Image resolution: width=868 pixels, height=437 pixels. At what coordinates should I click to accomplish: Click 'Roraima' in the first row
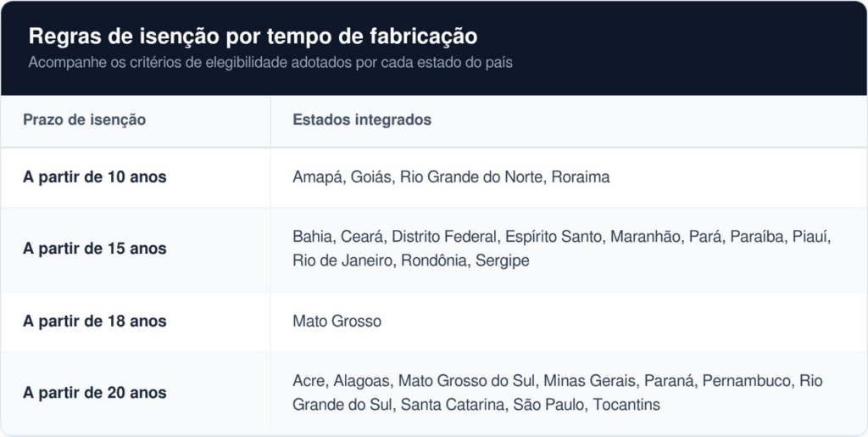pyautogui.click(x=580, y=177)
